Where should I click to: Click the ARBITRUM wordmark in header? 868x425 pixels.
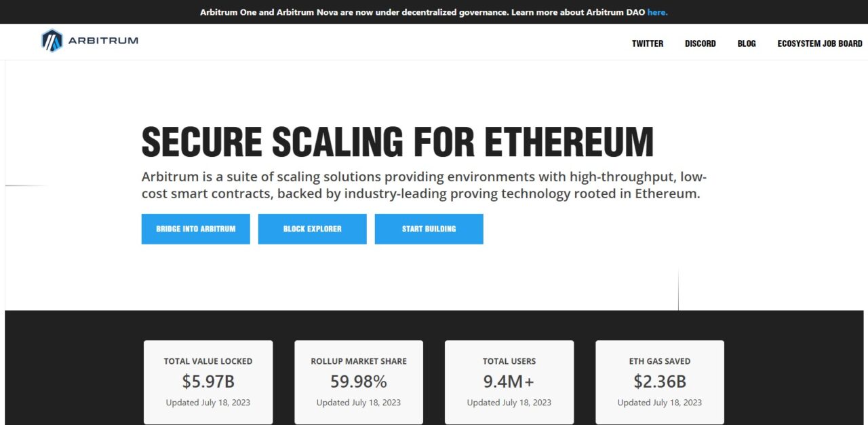[102, 41]
